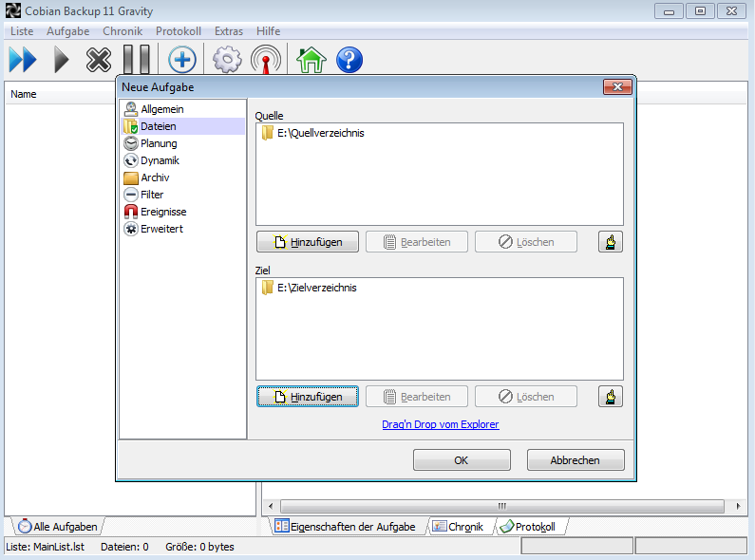755x560 pixels.
Task: Abort backup with the X icon
Action: 98,60
